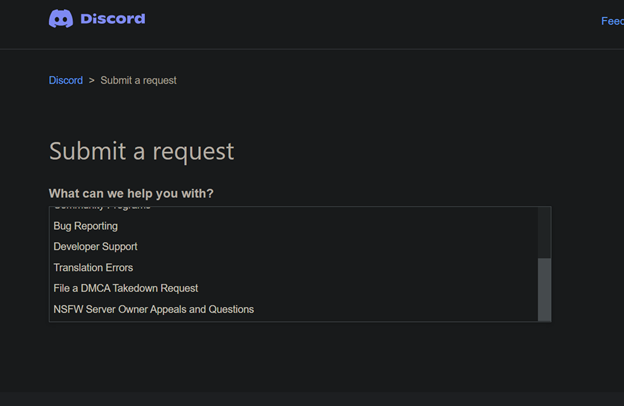Click the blank header area beside the Discord wordmark
Viewport: 624px width, 406px height.
(350, 20)
